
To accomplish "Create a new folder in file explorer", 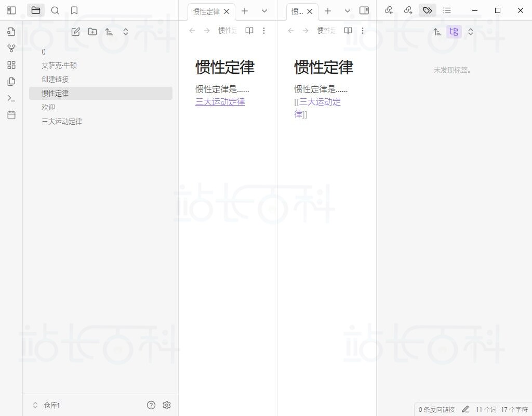I will pyautogui.click(x=92, y=32).
